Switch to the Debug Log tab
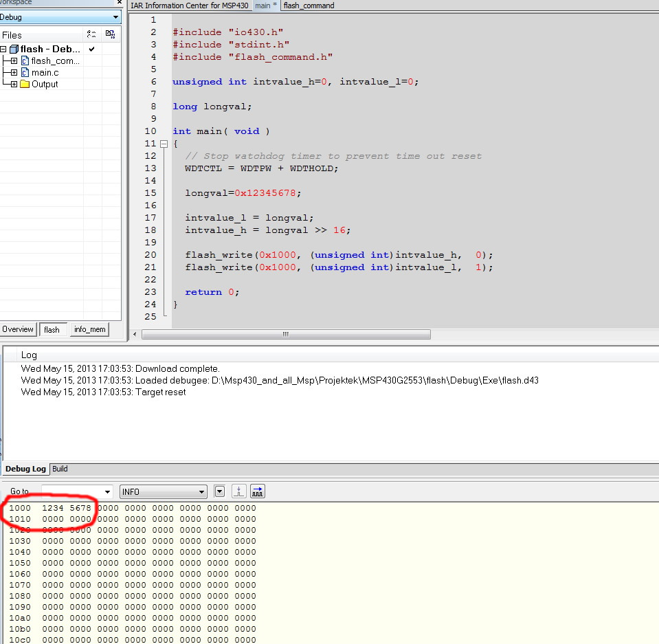This screenshot has height=644, width=659. [x=25, y=469]
